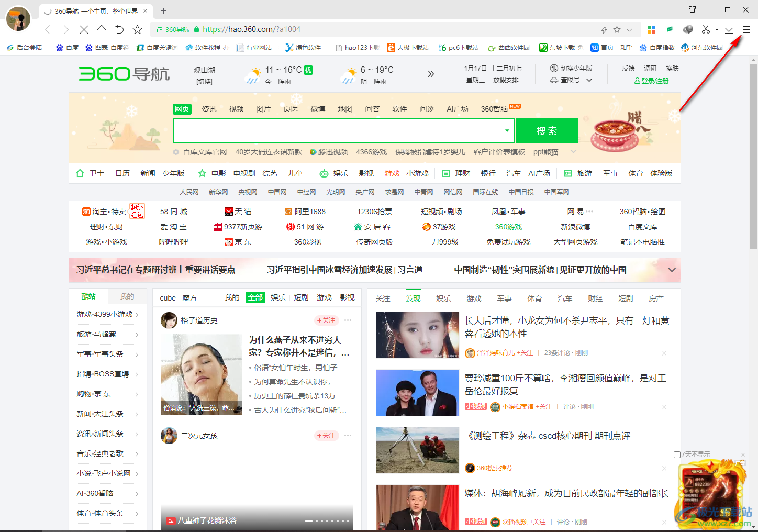Go back to previous page
The height and width of the screenshot is (532, 758).
[48, 29]
